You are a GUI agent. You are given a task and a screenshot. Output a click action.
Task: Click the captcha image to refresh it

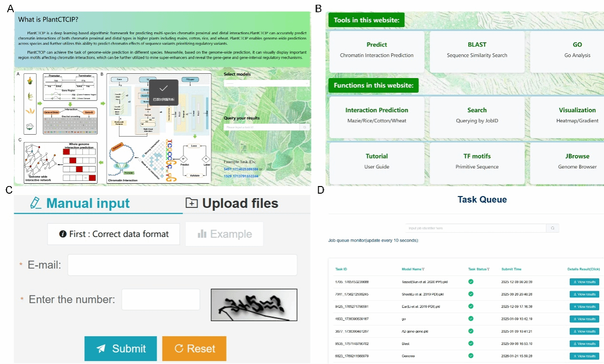[x=254, y=305]
